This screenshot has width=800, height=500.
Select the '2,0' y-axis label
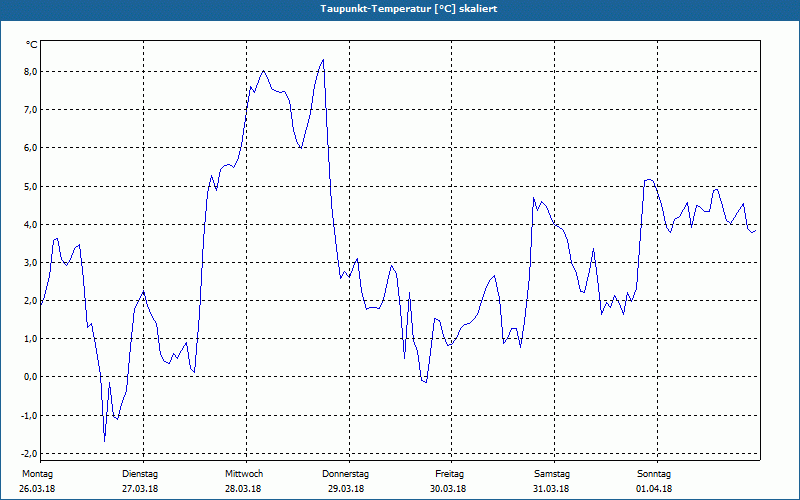pyautogui.click(x=31, y=301)
